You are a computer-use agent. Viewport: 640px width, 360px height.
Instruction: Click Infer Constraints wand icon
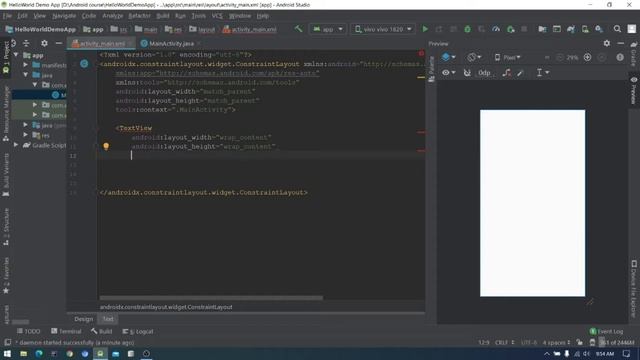point(520,73)
